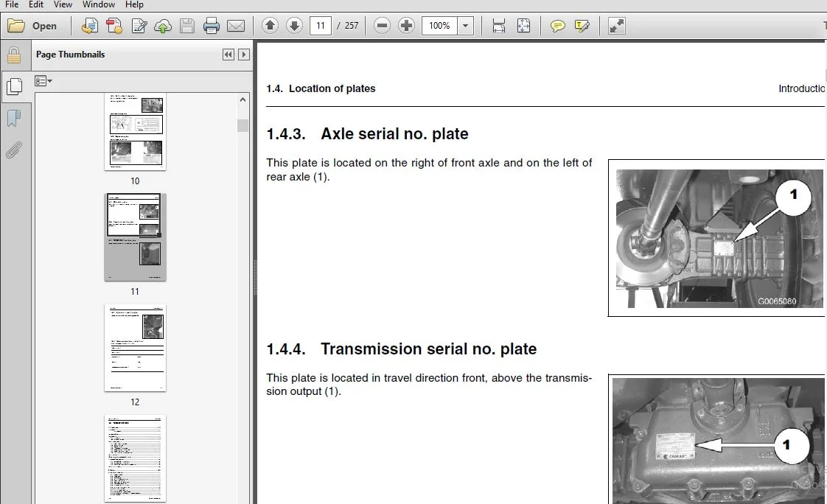The image size is (827, 504).
Task: Click the Print icon
Action: [211, 26]
